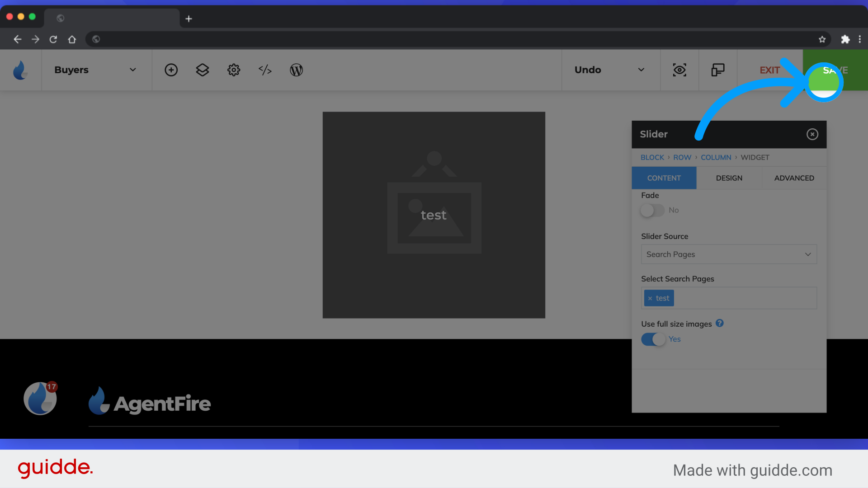This screenshot has width=868, height=488.
Task: Switch to the DESIGN tab
Action: click(x=729, y=178)
